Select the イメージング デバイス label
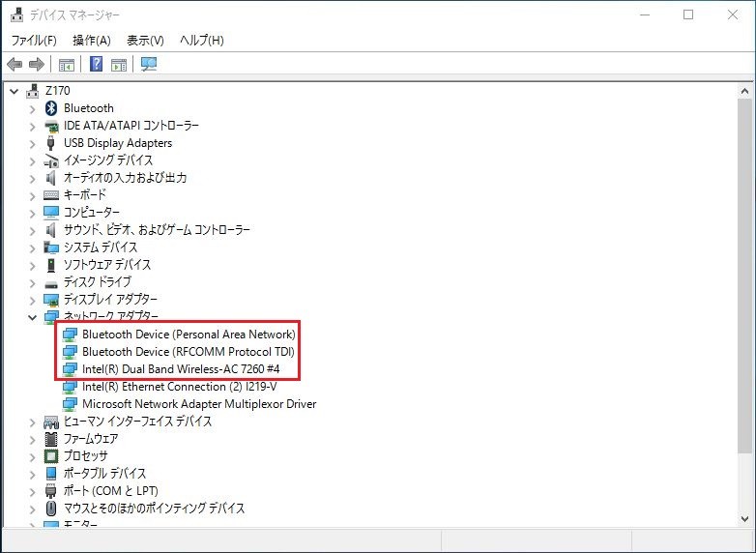Screen dimensions: 756x553 click(x=108, y=160)
